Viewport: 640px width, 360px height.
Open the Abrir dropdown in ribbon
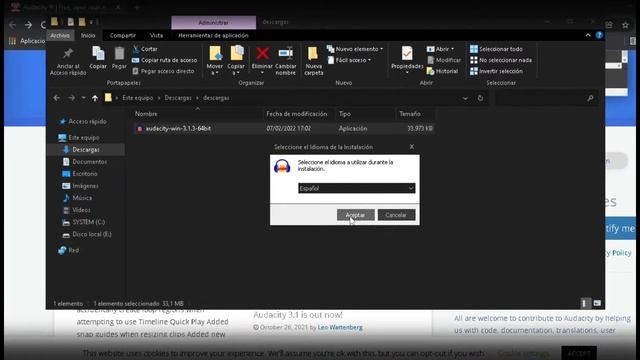pos(440,49)
